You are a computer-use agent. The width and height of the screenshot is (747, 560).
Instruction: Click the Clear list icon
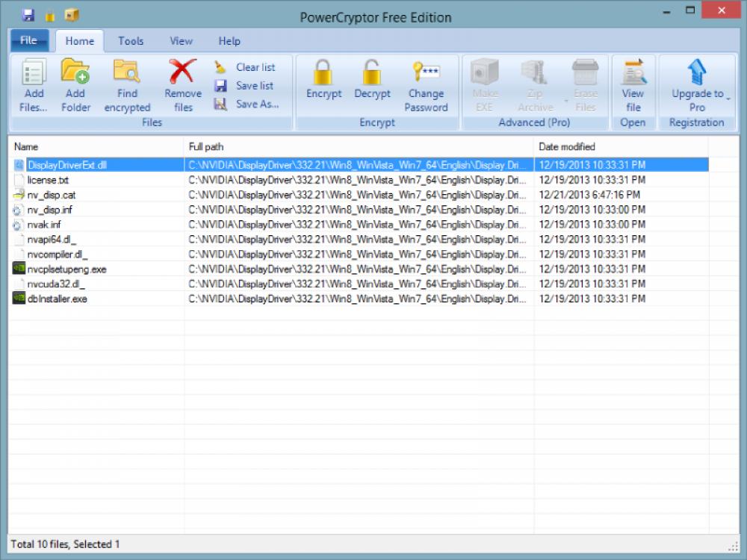point(221,67)
